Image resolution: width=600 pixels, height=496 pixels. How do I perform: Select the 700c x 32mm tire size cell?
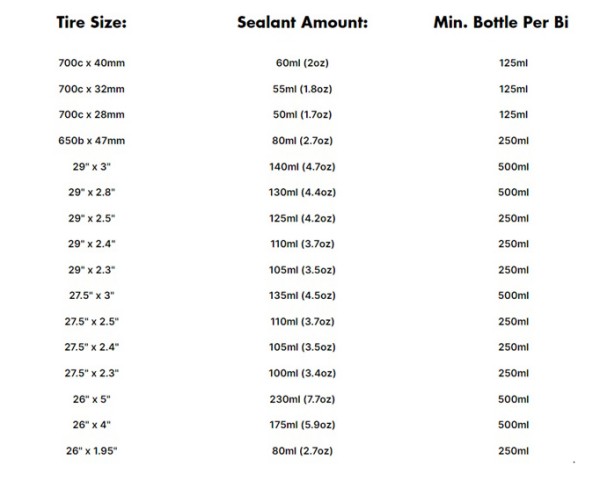pos(91,89)
